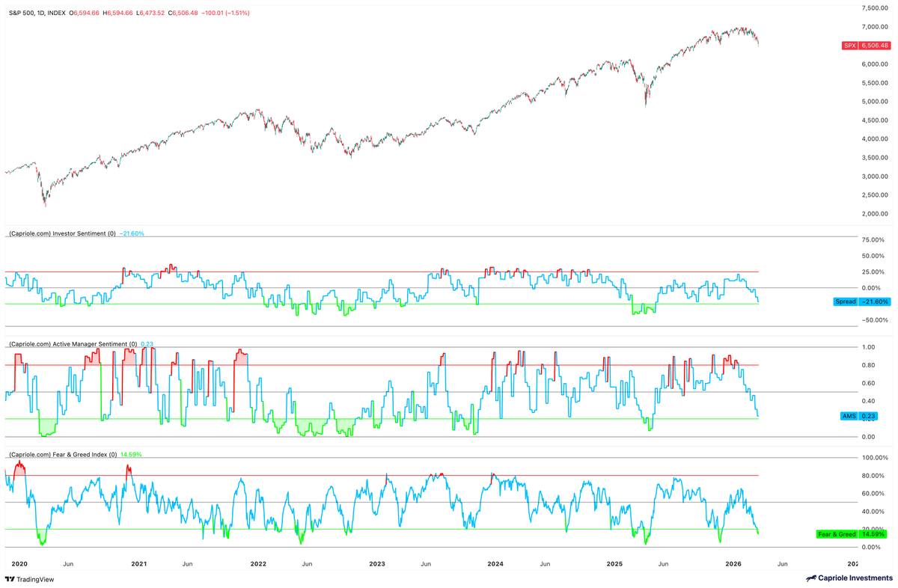Viewport: 898px width, 588px height.
Task: Click the −21.60% value beside Investor Sentiment legend
Action: tap(132, 234)
